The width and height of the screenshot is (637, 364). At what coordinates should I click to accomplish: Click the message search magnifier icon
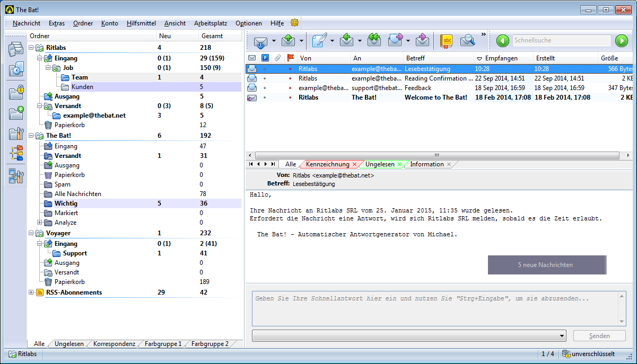(x=467, y=41)
